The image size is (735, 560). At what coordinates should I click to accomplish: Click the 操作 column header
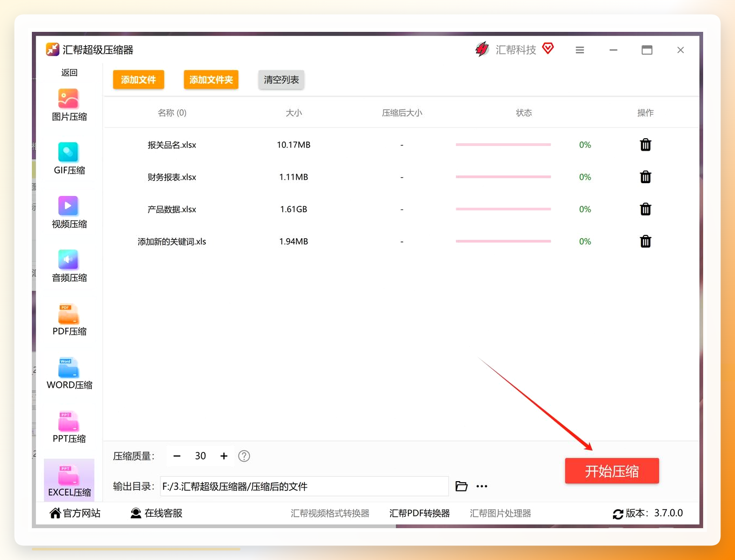coord(645,112)
